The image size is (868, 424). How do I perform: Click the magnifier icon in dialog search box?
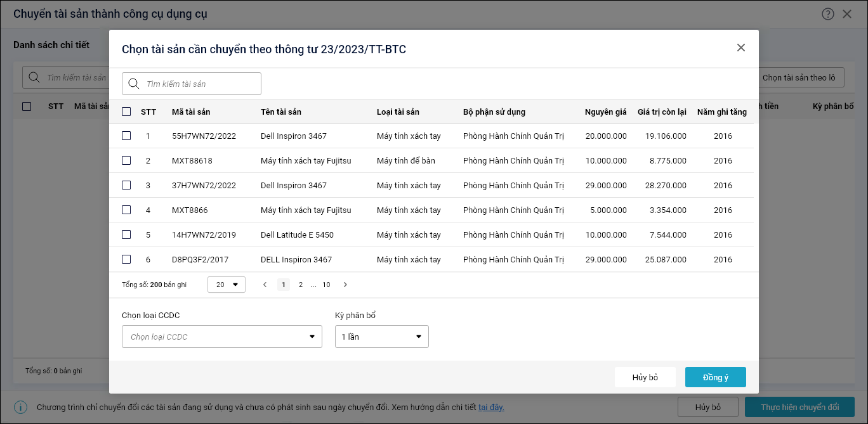134,84
